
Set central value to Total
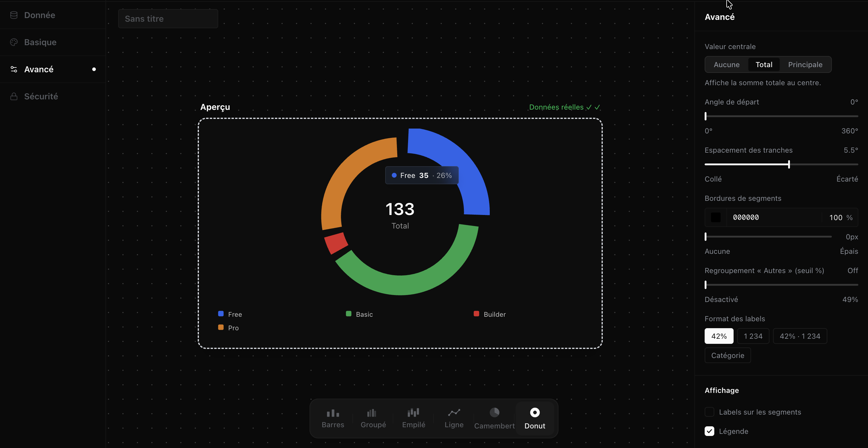(763, 65)
